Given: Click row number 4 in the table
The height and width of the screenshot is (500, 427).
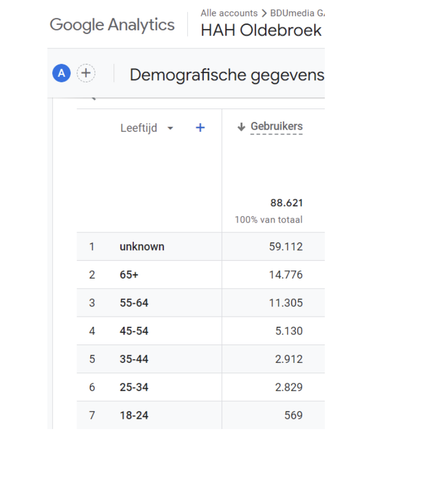Looking at the screenshot, I should 92,331.
